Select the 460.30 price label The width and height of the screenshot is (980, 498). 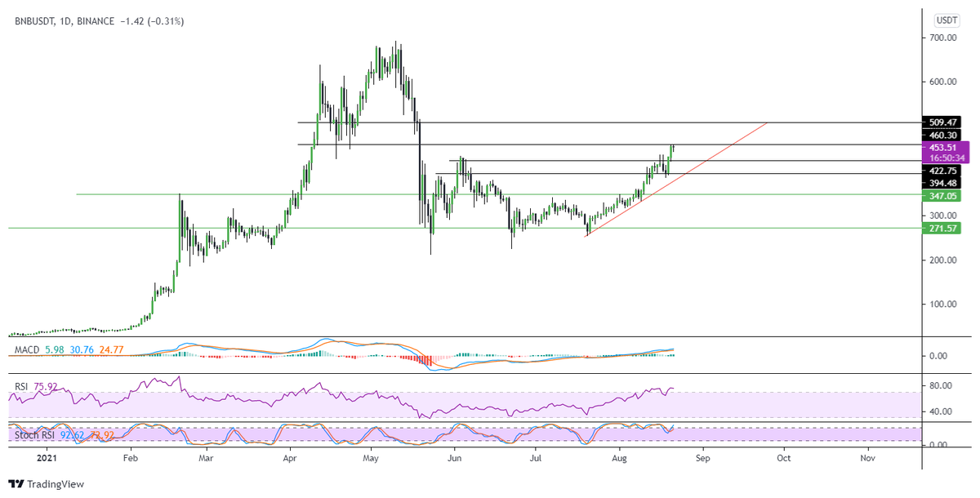point(940,135)
